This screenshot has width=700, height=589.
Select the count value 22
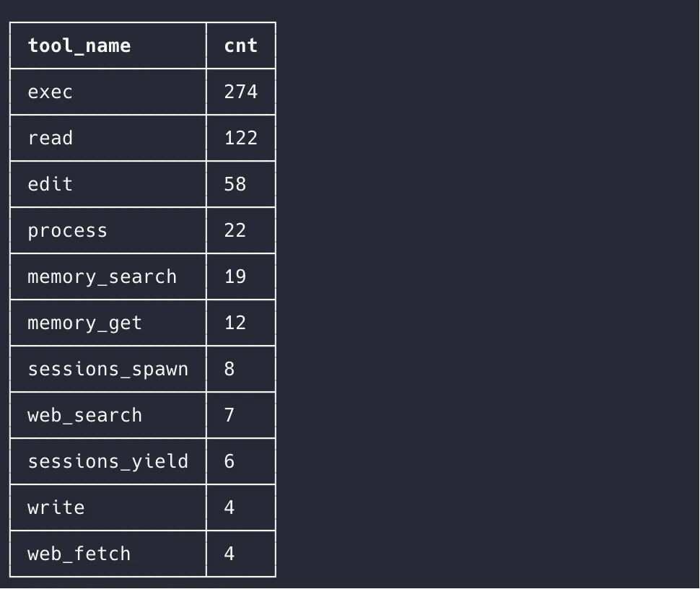coord(235,231)
